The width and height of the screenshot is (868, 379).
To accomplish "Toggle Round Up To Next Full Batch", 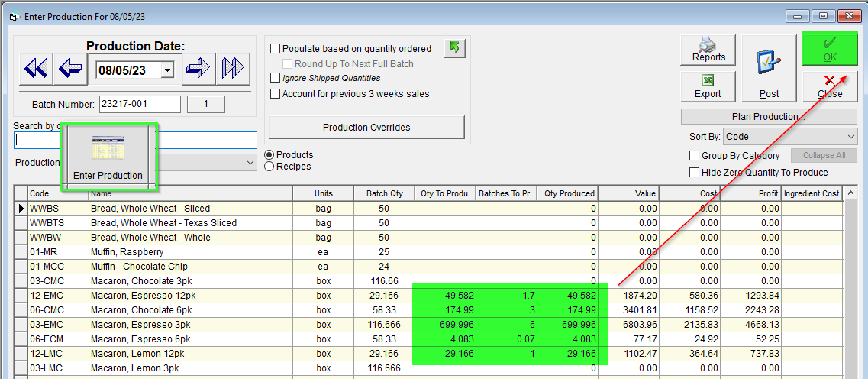I will (287, 63).
